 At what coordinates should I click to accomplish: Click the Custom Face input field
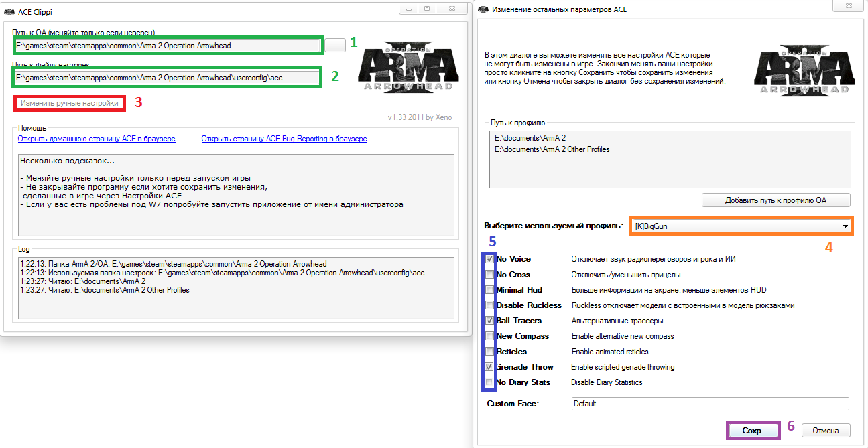pyautogui.click(x=710, y=404)
